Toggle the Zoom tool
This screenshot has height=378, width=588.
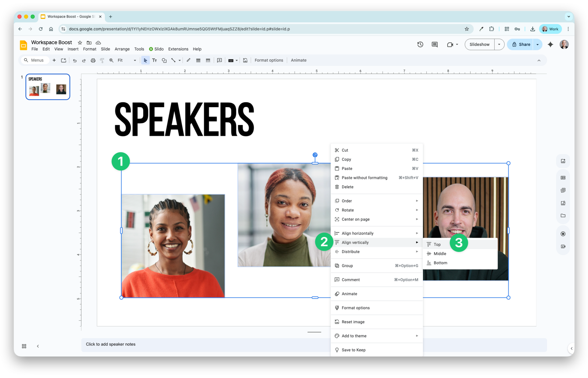111,60
